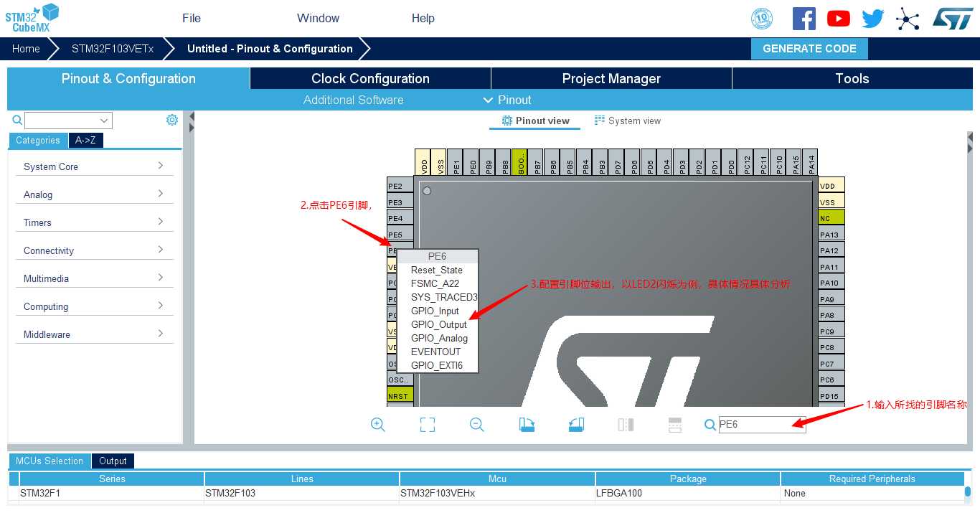
Task: Click the STM32F103VETx breadcrumb
Action: coord(113,49)
